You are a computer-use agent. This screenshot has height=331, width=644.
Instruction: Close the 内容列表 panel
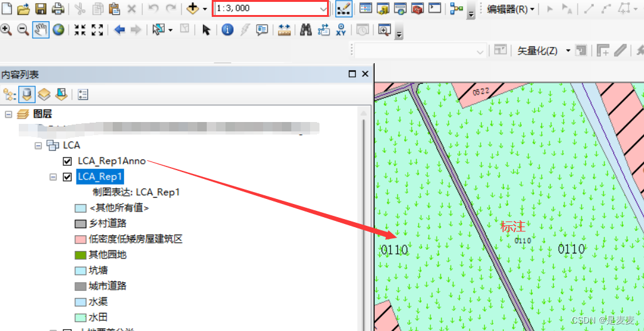[x=365, y=74]
